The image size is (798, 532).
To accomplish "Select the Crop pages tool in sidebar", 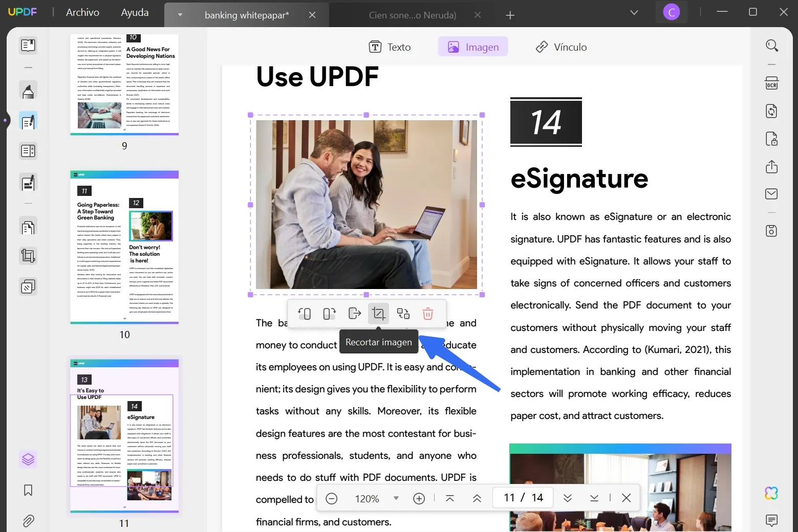I will (28, 256).
